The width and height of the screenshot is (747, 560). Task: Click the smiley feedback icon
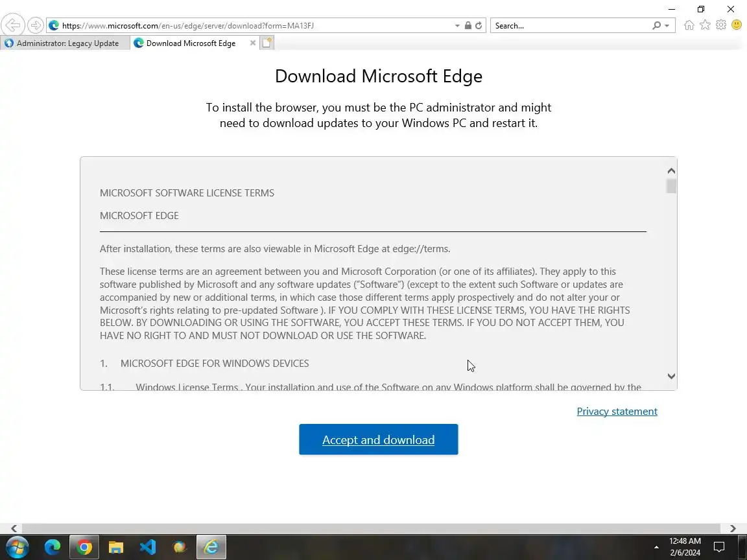click(x=737, y=25)
